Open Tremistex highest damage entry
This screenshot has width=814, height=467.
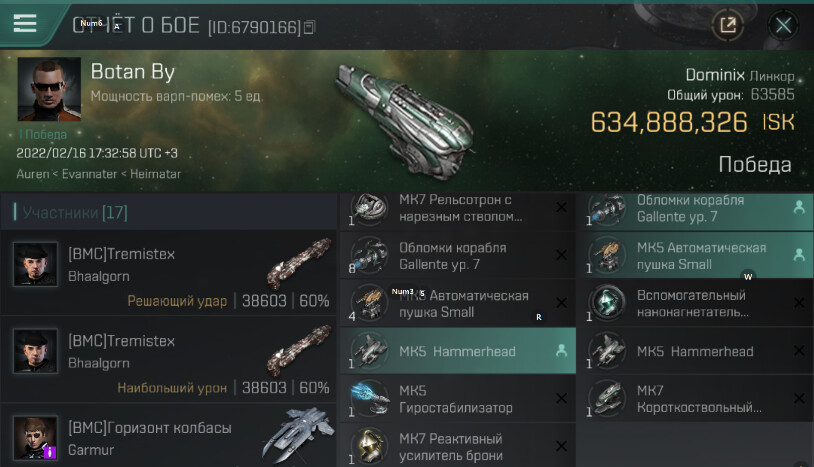(x=169, y=360)
